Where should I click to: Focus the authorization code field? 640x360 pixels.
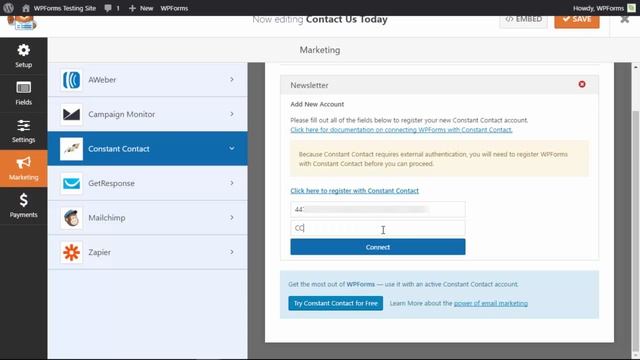378,209
